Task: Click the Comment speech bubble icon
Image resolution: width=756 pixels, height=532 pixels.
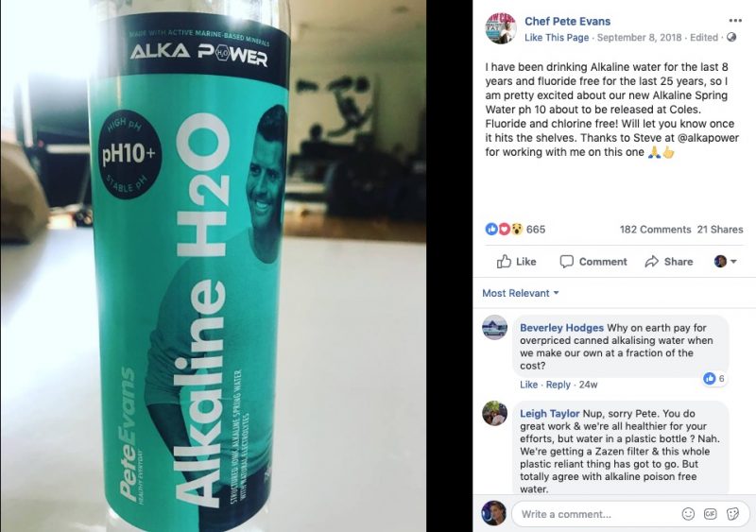Action: [566, 262]
